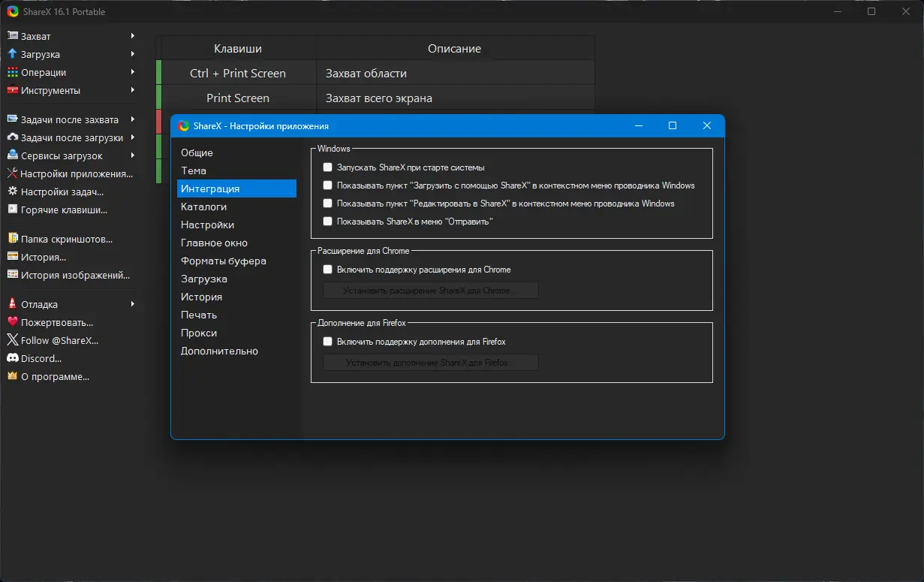Click the Захват camera icon

12,36
